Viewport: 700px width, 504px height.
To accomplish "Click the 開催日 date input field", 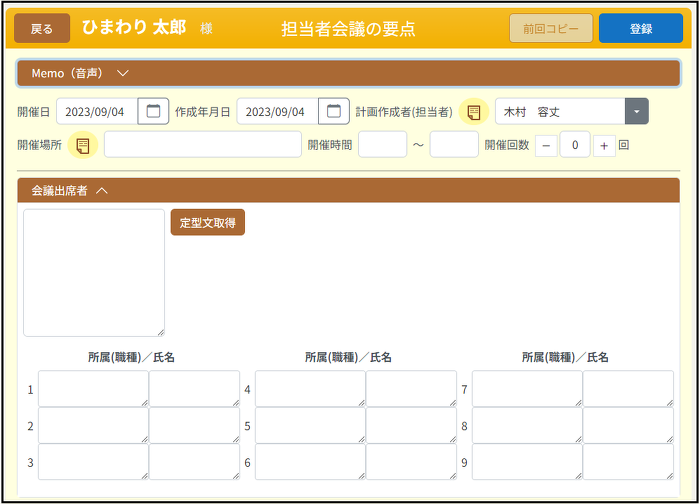I will pos(96,112).
